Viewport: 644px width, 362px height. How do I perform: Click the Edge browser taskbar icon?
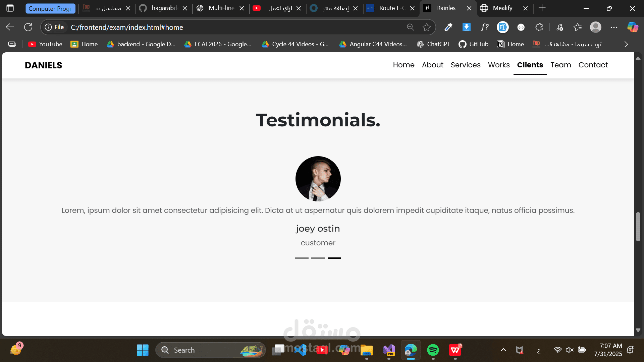[x=411, y=350]
